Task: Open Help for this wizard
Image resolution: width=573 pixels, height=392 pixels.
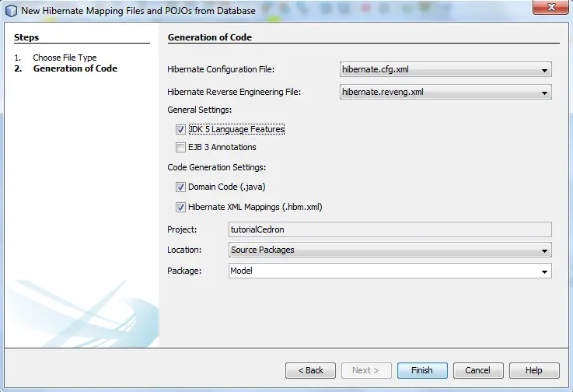Action: (x=534, y=370)
